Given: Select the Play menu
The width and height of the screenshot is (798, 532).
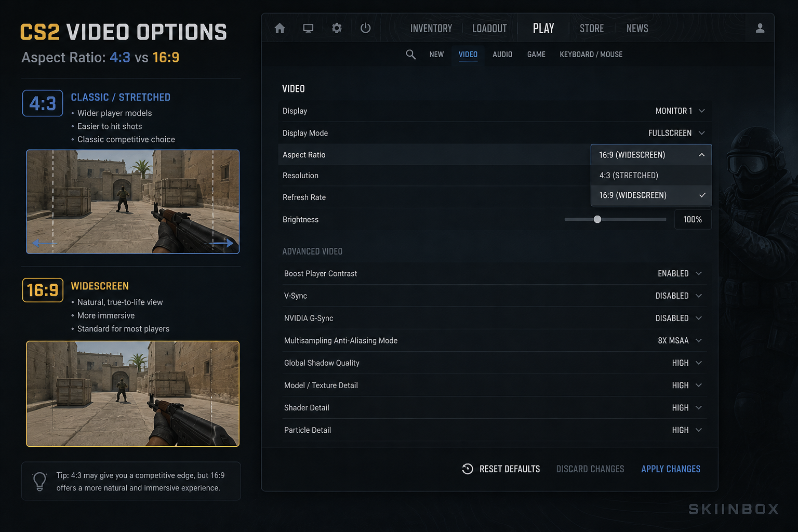Looking at the screenshot, I should point(543,29).
